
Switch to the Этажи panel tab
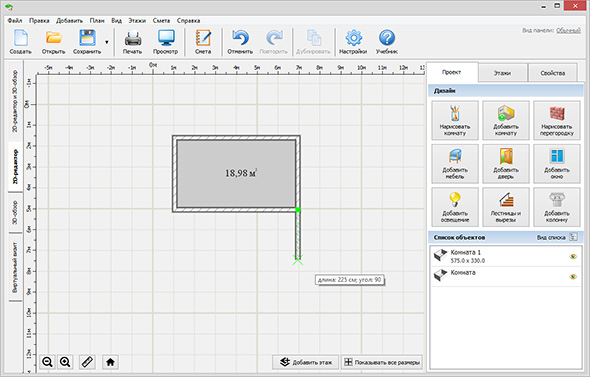tap(502, 73)
